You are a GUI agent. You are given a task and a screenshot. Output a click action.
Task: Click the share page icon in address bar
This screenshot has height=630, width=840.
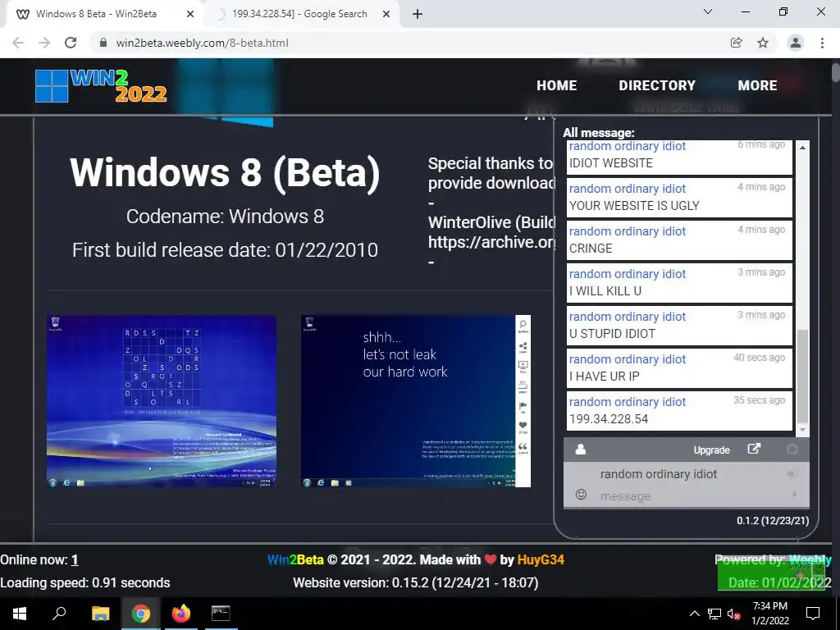pos(736,43)
